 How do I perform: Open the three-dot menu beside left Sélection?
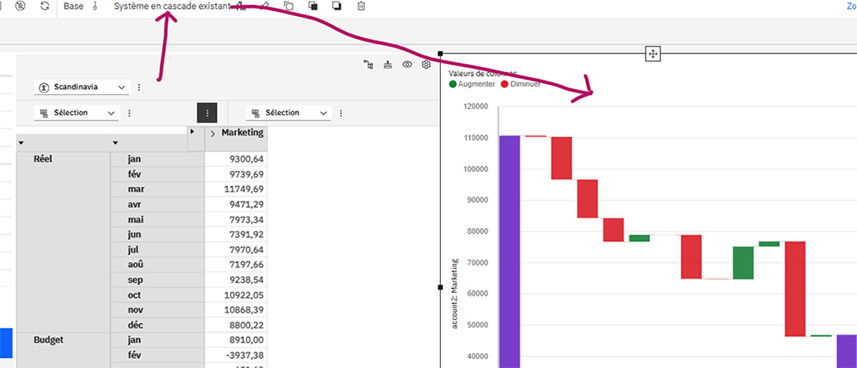click(130, 113)
